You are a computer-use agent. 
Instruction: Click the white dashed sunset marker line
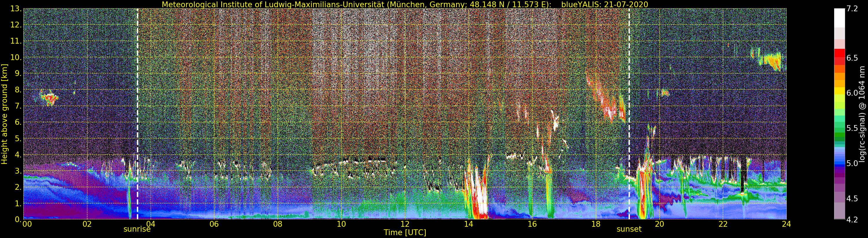click(629, 114)
